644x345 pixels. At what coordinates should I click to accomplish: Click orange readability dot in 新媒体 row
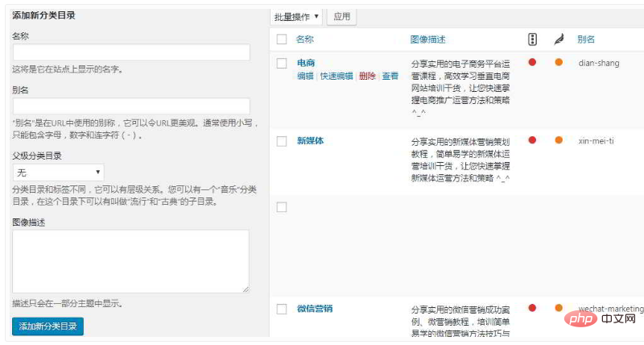point(559,140)
